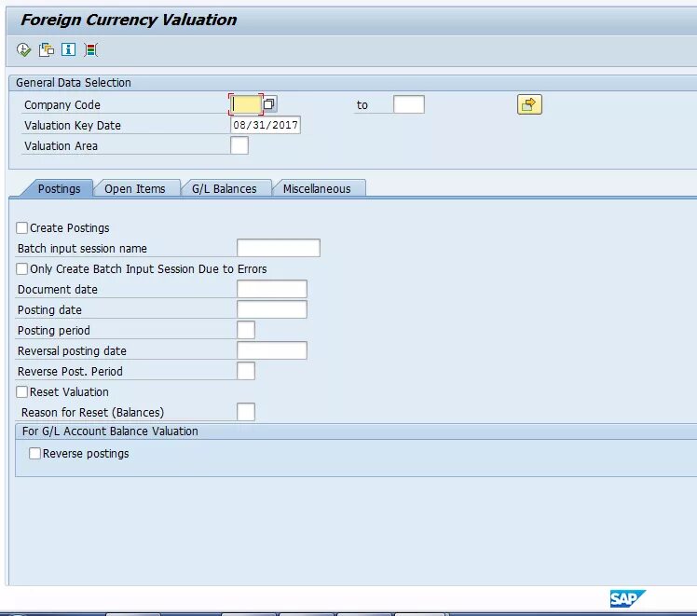Select the Document date field
697x616 pixels.
[x=271, y=289]
